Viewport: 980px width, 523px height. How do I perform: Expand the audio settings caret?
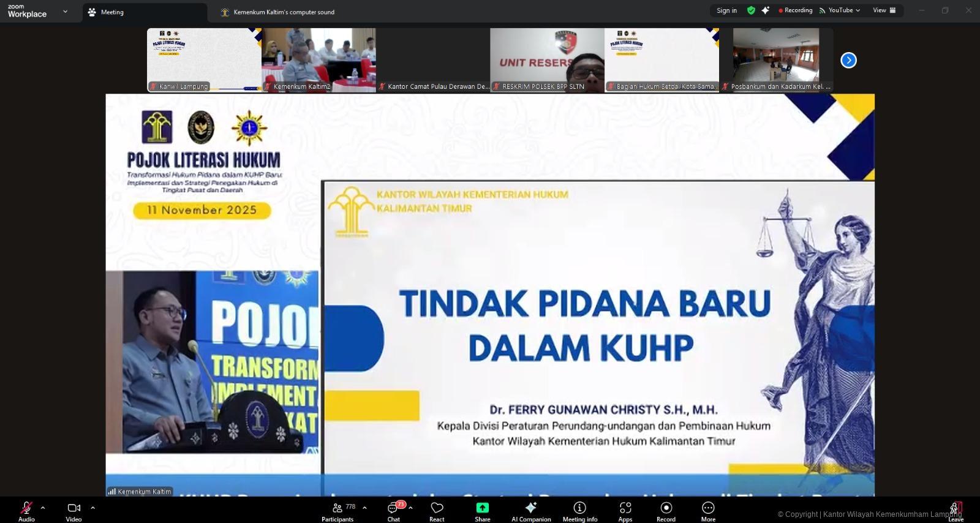(x=43, y=508)
